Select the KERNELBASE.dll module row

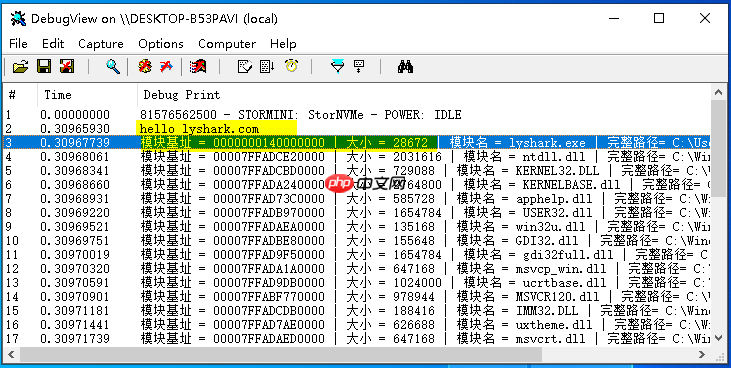click(x=357, y=185)
